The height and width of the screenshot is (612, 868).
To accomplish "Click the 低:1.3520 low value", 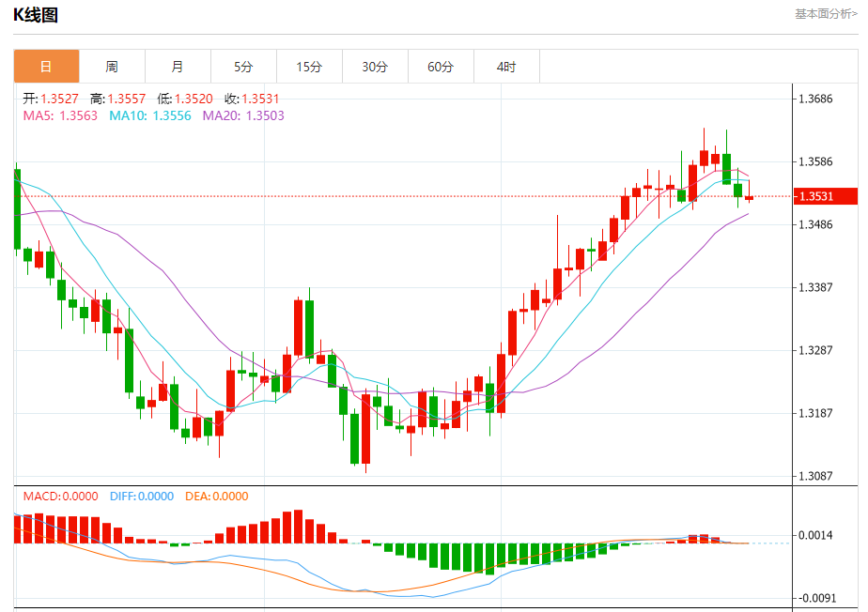I will pos(185,99).
